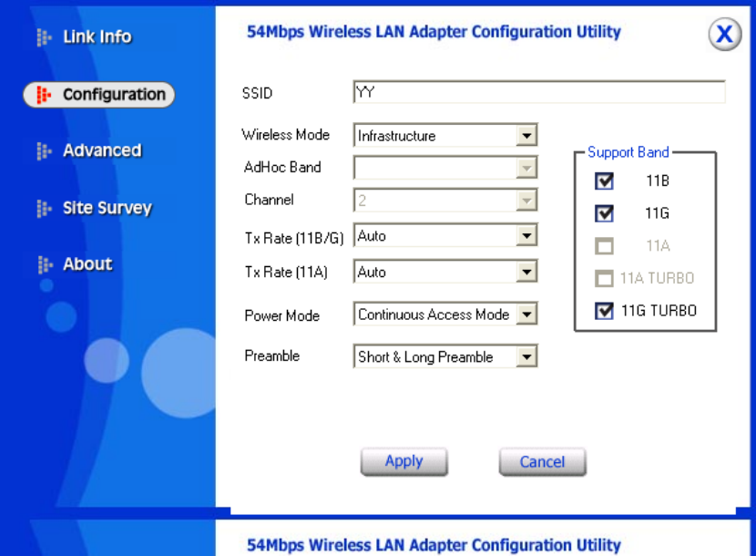Click the 11G TURBO label text
The image size is (756, 556).
point(659,311)
